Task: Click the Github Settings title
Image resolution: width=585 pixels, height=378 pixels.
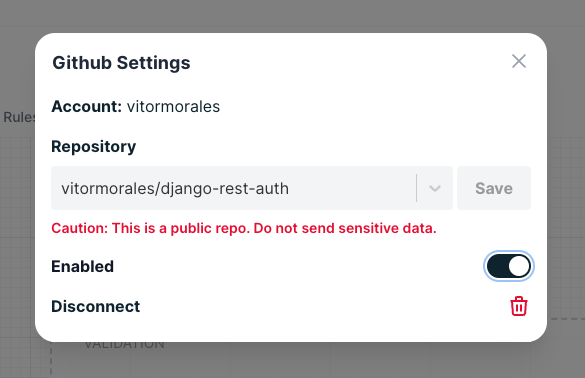Action: pyautogui.click(x=121, y=63)
